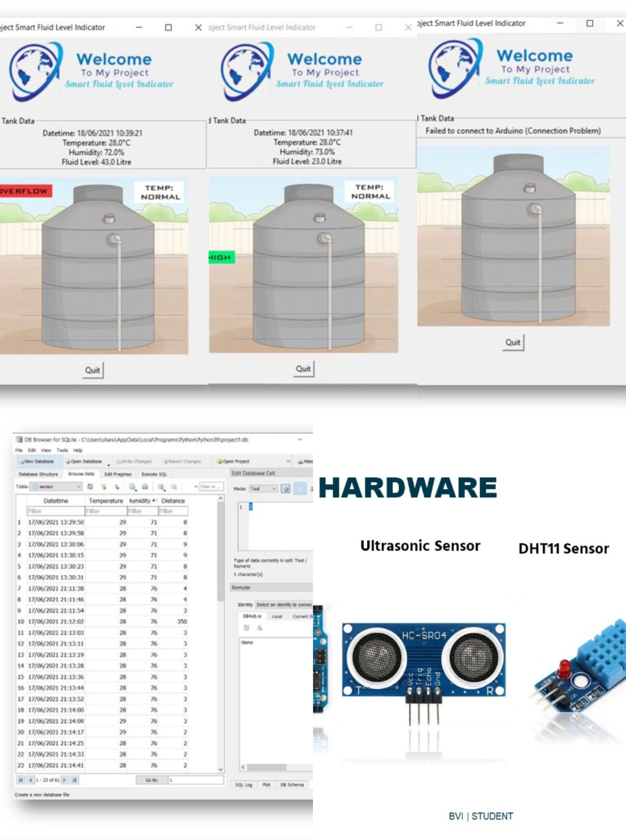Click the Open Database toolbar button
626x840 pixels.
(84, 461)
